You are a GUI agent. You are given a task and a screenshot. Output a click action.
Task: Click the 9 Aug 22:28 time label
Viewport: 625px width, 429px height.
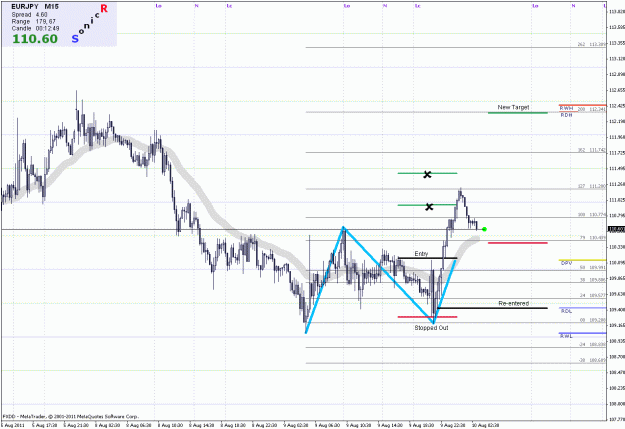click(x=453, y=425)
